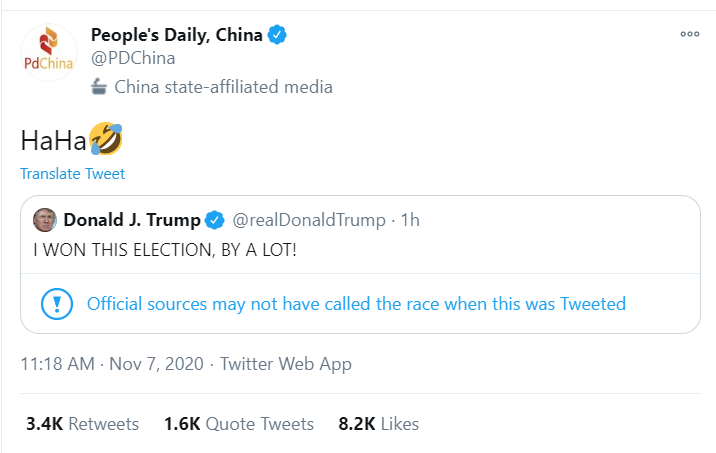The image size is (716, 453).
Task: View the 1.6K Quote Tweets list
Action: point(239,424)
